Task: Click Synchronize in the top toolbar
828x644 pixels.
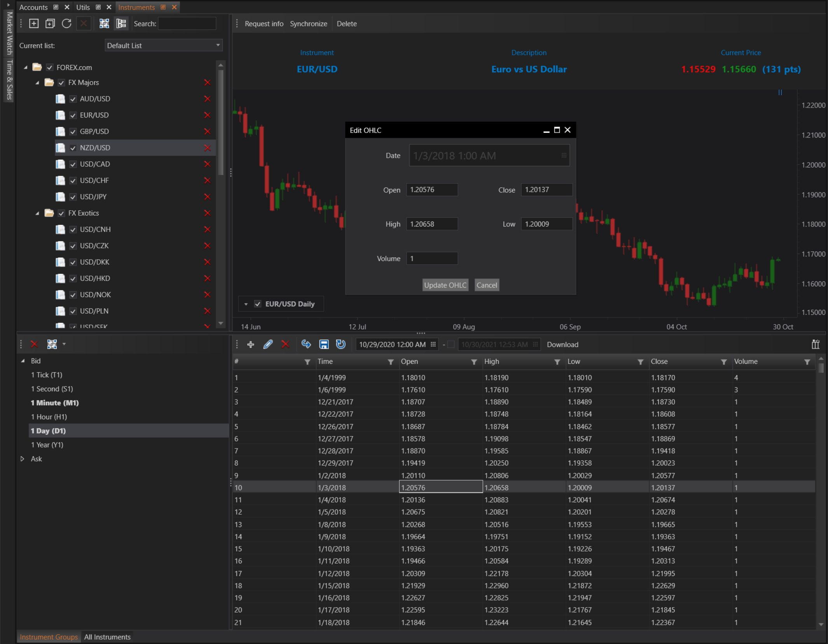Action: [308, 24]
